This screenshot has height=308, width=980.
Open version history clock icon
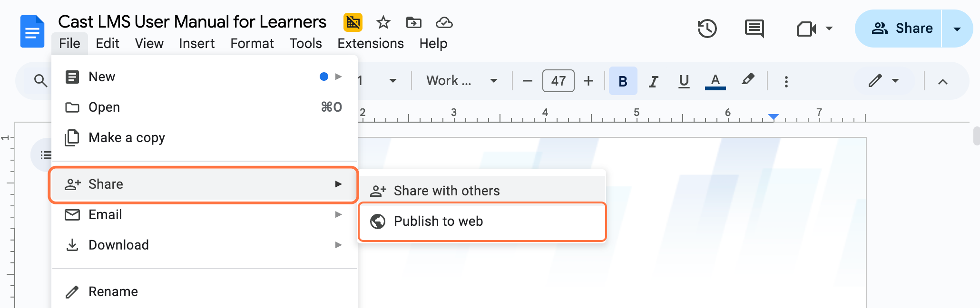707,29
